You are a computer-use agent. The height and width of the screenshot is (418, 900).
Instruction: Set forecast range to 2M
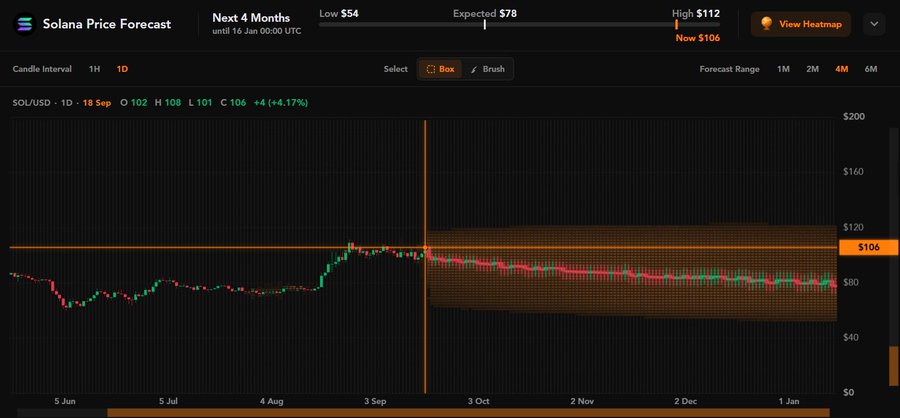[x=812, y=69]
